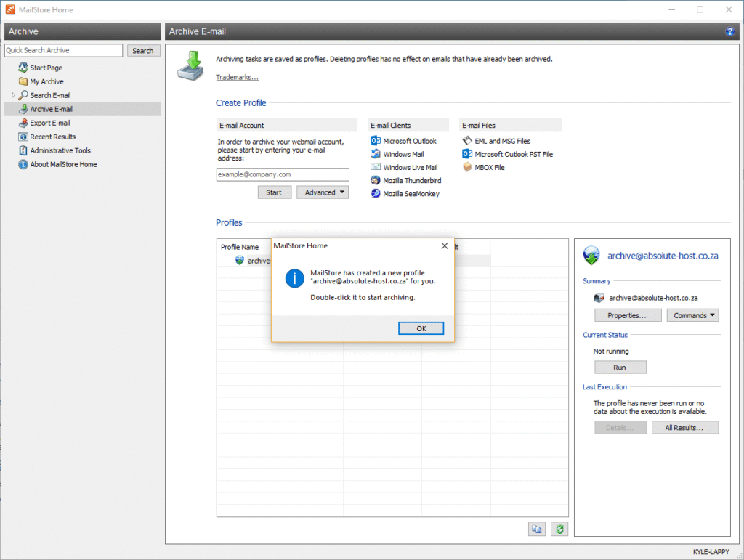The width and height of the screenshot is (744, 560).
Task: Click the EML and MSG Files icon
Action: click(x=467, y=141)
